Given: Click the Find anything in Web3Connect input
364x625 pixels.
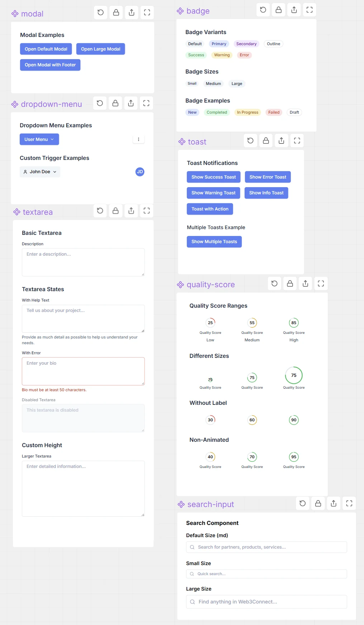Looking at the screenshot, I should (x=266, y=602).
